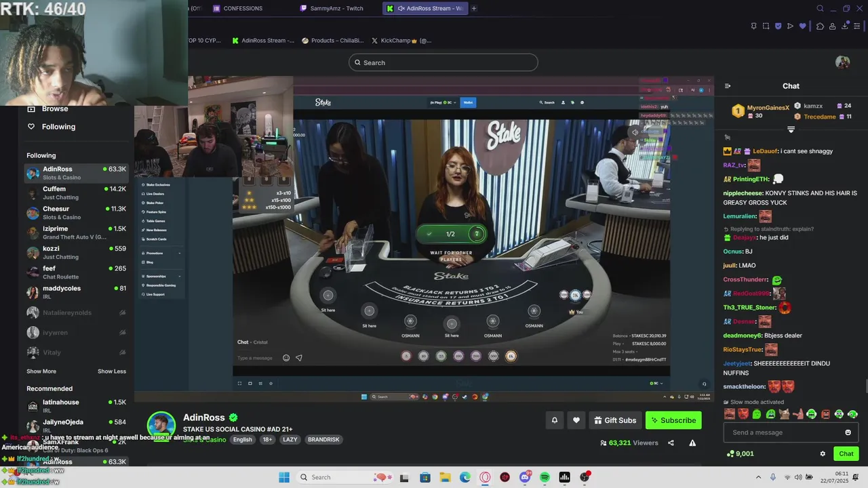Viewport: 868px width, 488px height.
Task: Expand the gift leaderboard arrow
Action: click(x=791, y=129)
